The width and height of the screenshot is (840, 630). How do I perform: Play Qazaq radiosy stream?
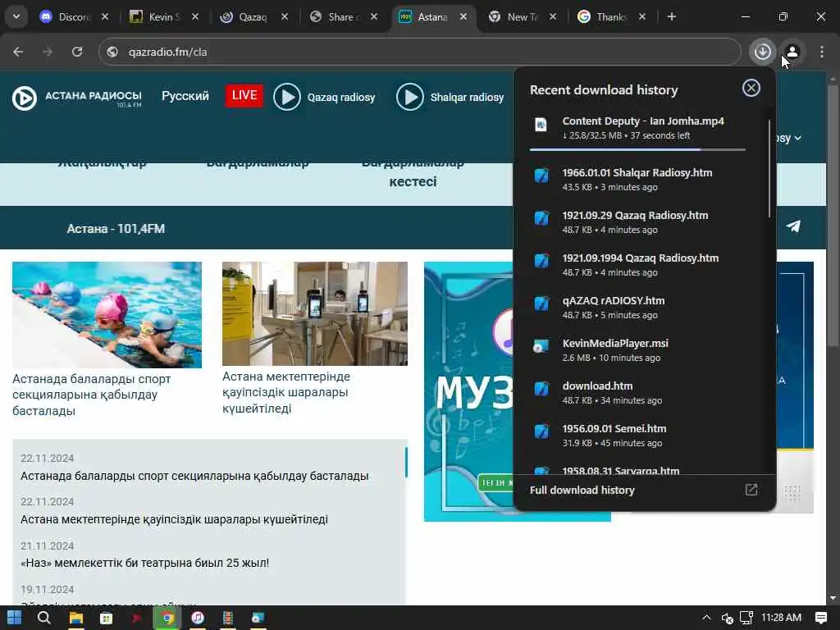click(287, 97)
